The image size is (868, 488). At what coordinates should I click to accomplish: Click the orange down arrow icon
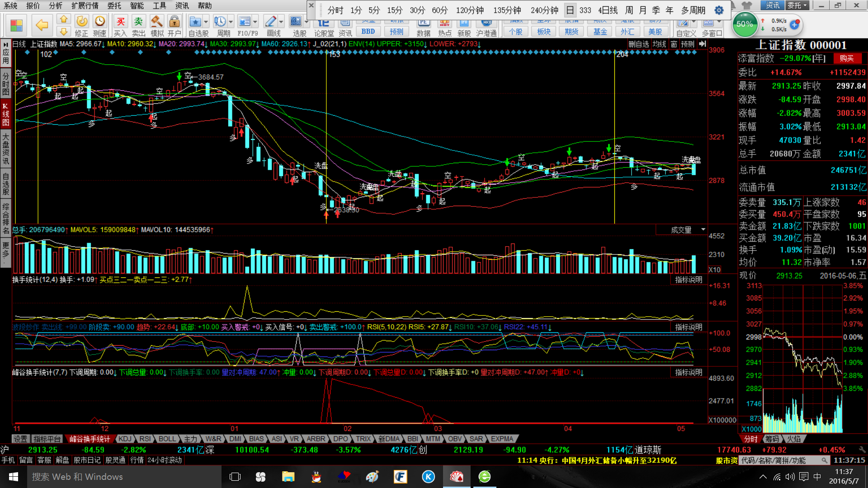coord(64,32)
